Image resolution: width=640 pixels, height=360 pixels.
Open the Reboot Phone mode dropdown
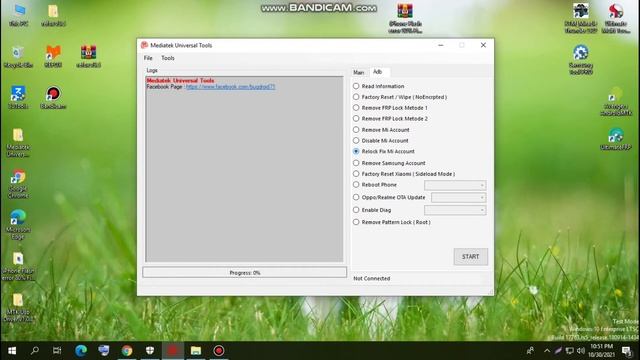[455, 185]
